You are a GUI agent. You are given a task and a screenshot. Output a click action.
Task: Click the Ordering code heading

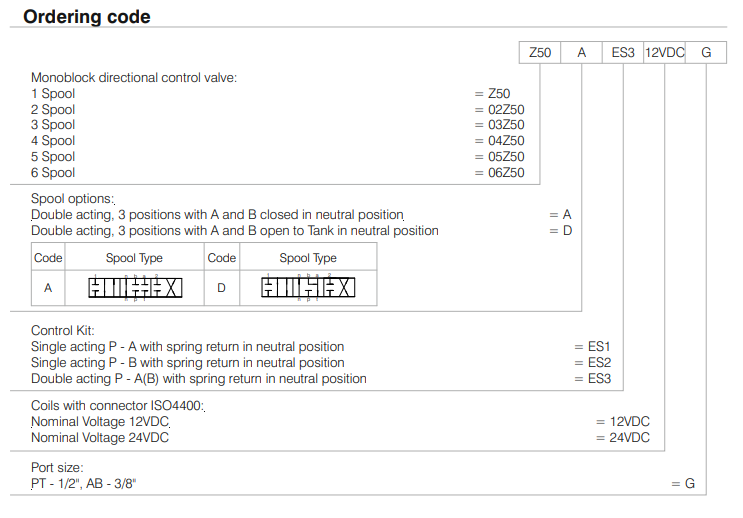click(x=87, y=17)
